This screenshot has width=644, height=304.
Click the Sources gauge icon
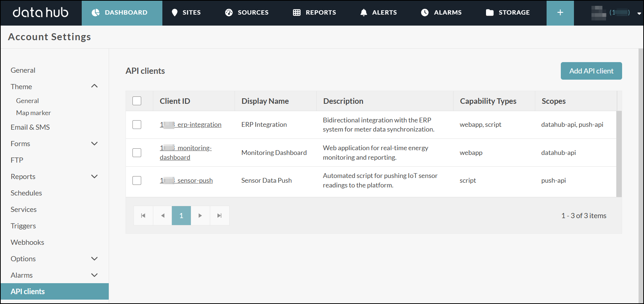tap(229, 12)
